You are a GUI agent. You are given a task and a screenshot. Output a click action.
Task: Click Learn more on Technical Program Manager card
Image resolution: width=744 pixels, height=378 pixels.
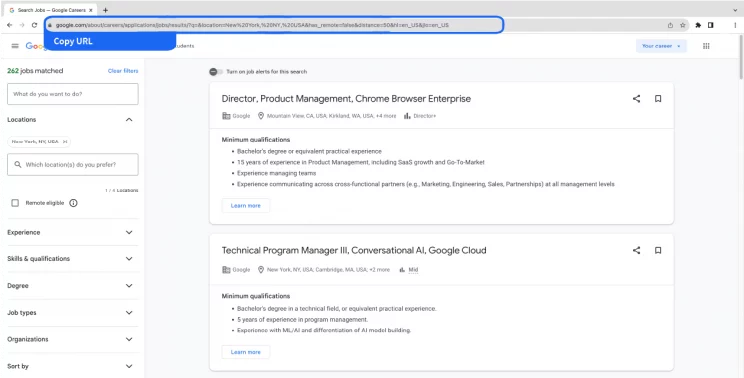click(245, 352)
